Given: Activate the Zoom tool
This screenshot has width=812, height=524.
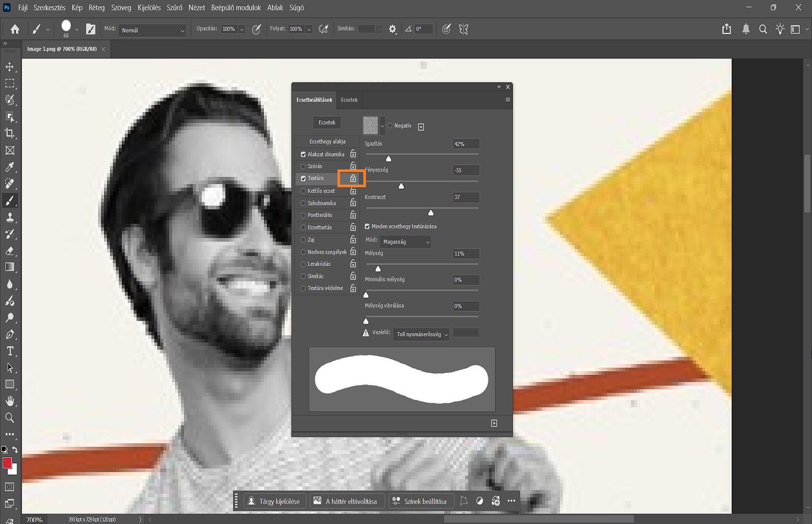Looking at the screenshot, I should tap(10, 418).
